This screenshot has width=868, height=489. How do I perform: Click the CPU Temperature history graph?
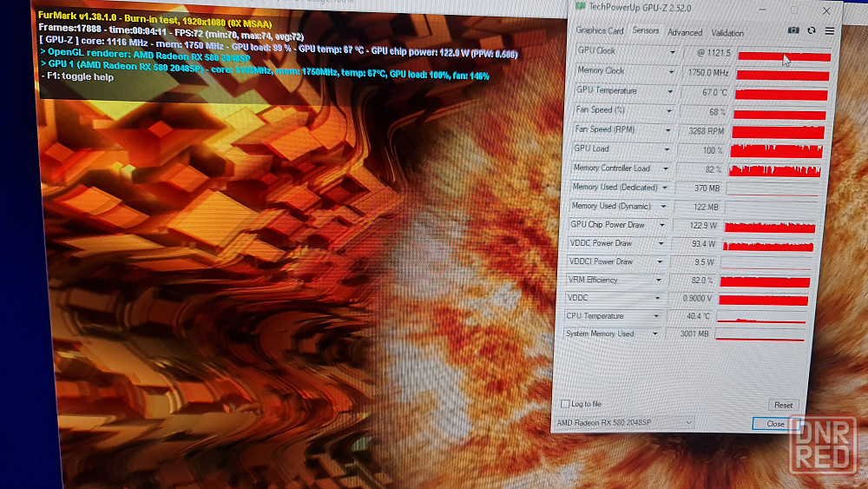coord(761,318)
